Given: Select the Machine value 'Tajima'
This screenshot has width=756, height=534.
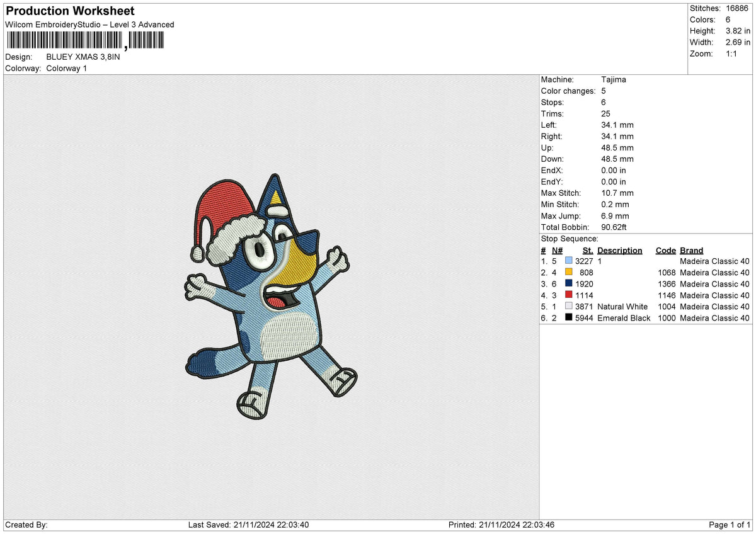Looking at the screenshot, I should (x=614, y=79).
